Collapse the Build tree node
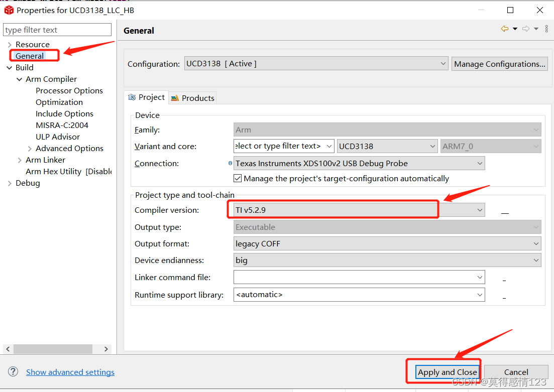The width and height of the screenshot is (554, 392). tap(10, 67)
